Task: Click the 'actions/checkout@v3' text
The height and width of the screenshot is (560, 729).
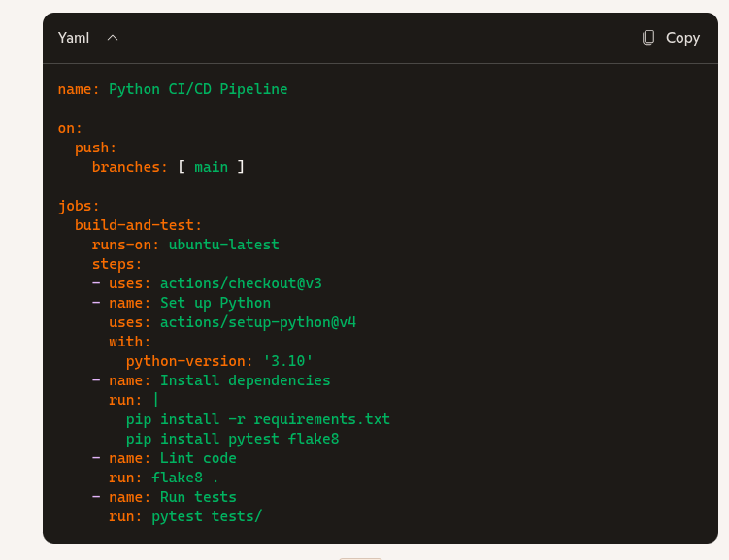Action: tap(241, 283)
